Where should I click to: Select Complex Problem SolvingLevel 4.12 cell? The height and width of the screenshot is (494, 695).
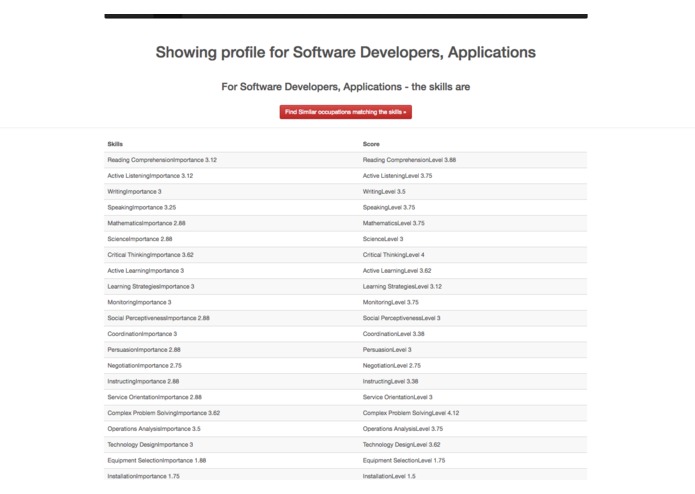pyautogui.click(x=411, y=413)
